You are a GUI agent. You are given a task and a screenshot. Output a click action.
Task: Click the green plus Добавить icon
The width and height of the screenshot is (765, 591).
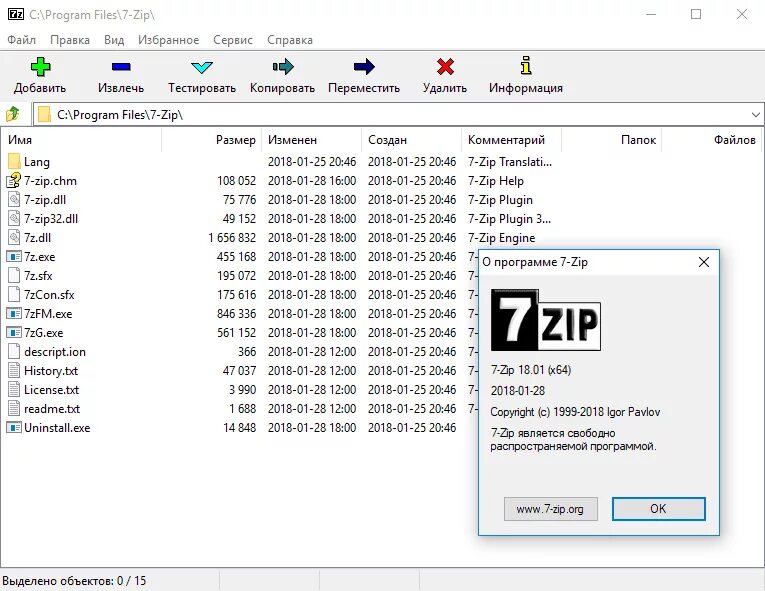click(x=40, y=66)
